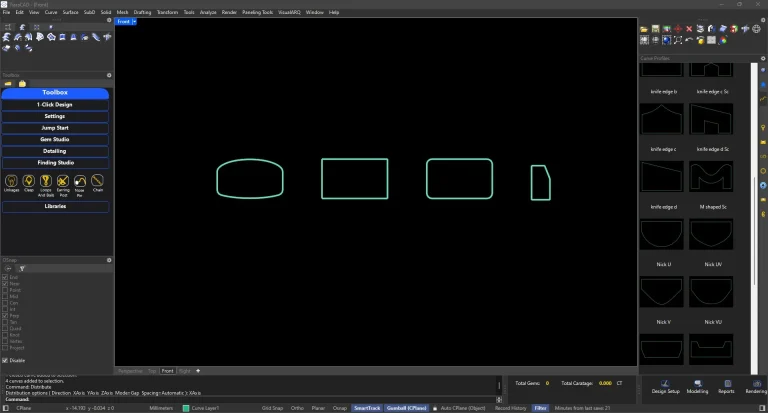This screenshot has height=413, width=768.
Task: Uncheck the Perp object snap
Action: [x=5, y=315]
